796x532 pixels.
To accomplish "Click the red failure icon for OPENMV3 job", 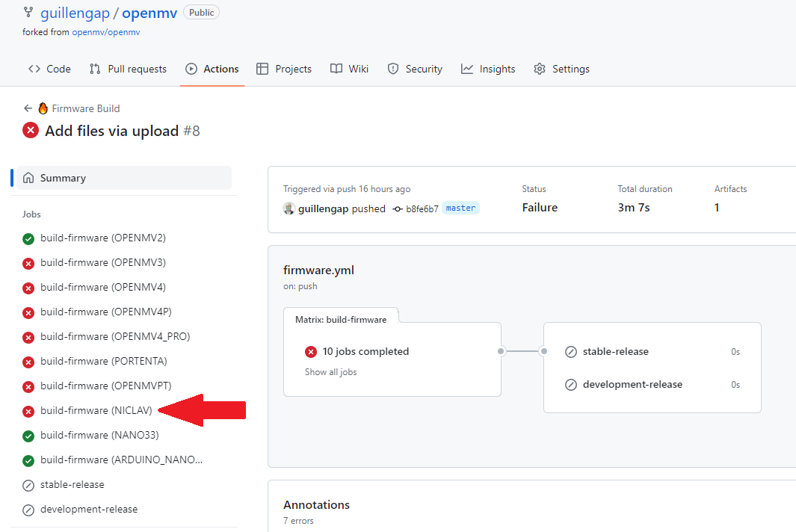I will click(x=28, y=263).
